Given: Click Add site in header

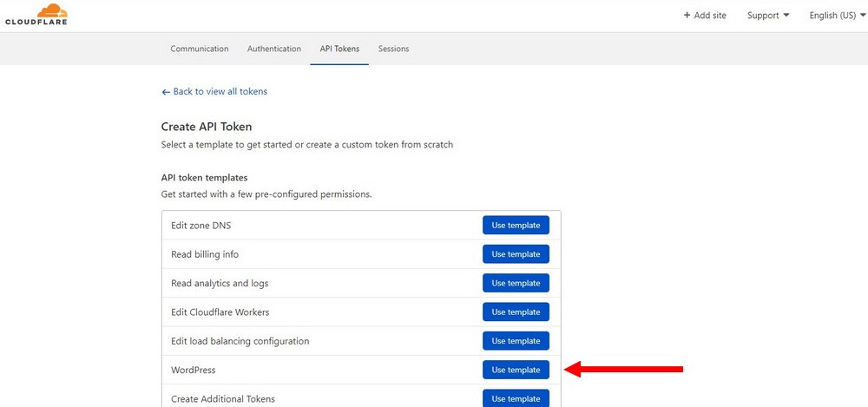Looking at the screenshot, I should pos(705,16).
